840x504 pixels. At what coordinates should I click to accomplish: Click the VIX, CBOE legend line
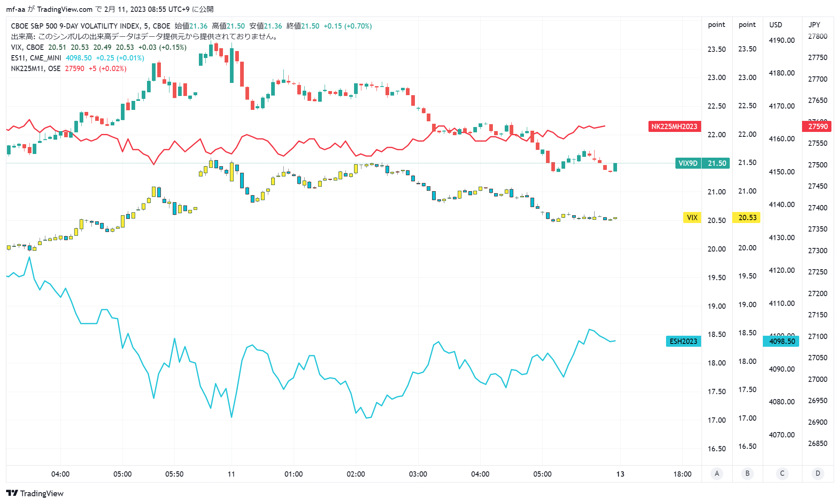99,47
